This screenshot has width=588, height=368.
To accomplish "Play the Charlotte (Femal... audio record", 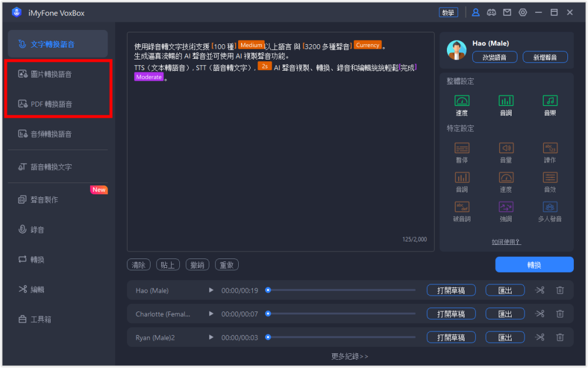I will 211,314.
